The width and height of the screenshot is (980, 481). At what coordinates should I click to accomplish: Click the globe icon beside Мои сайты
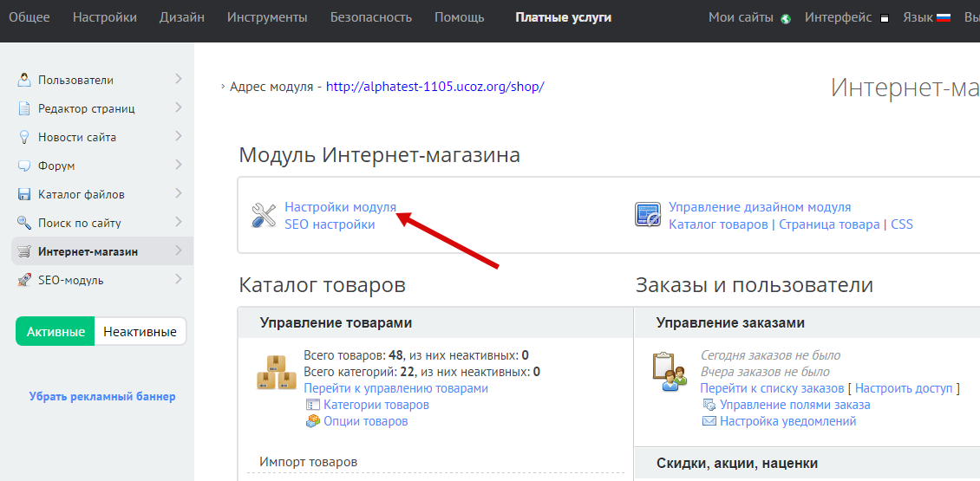(x=786, y=18)
